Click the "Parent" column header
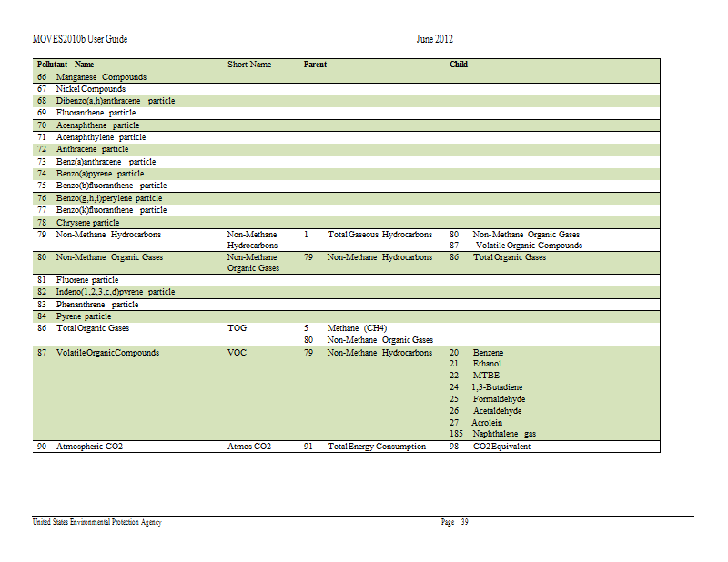The image size is (728, 562). pos(315,65)
